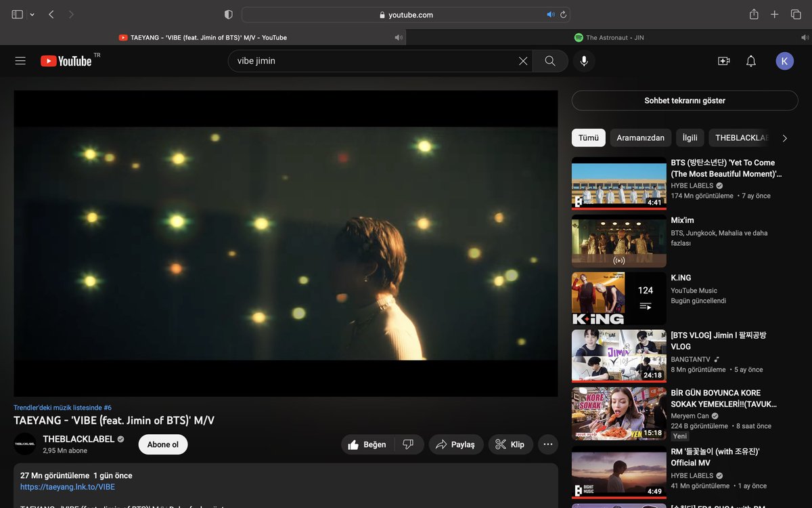Image resolution: width=812 pixels, height=508 pixels.
Task: Open Safari privacy report shield
Action: (x=228, y=14)
